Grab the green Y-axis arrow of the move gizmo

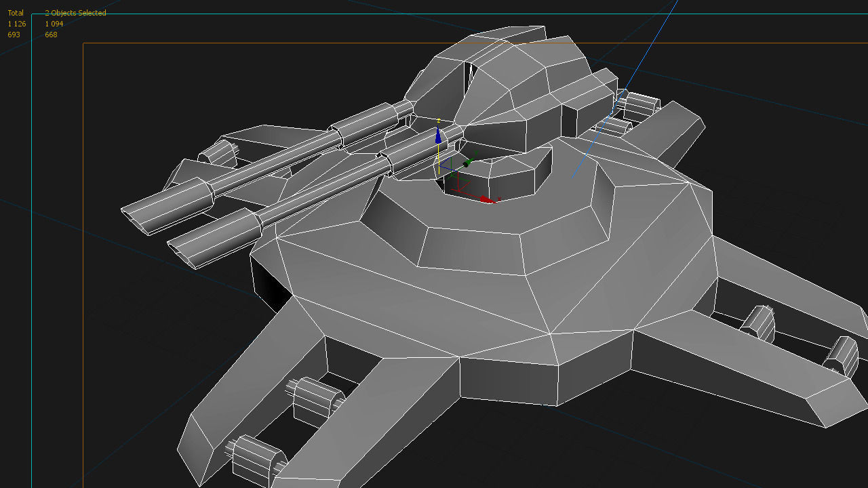coord(467,163)
